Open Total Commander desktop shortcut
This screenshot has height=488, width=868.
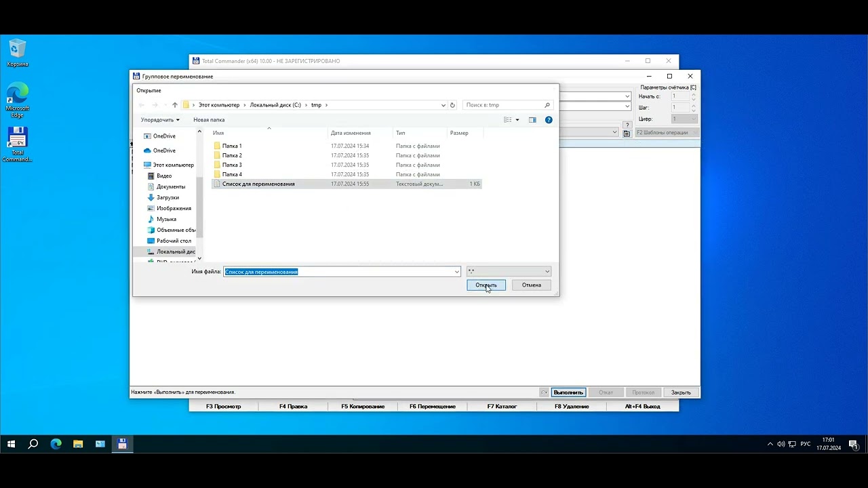click(18, 144)
